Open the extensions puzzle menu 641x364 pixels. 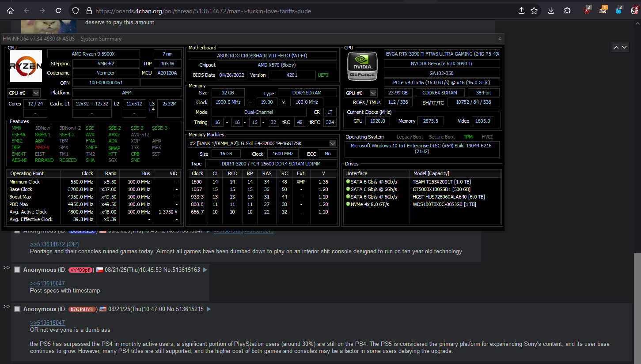click(567, 11)
